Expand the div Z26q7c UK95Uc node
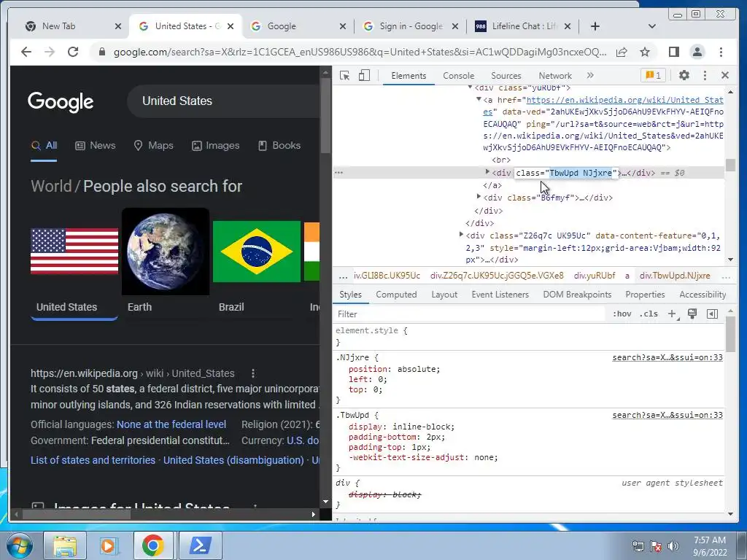This screenshot has width=747, height=560. click(461, 235)
